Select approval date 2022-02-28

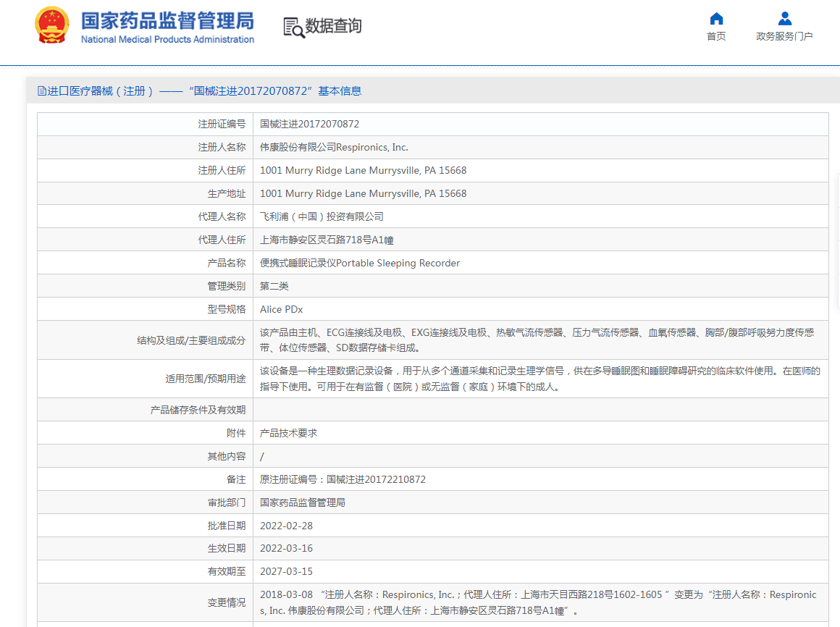(286, 526)
